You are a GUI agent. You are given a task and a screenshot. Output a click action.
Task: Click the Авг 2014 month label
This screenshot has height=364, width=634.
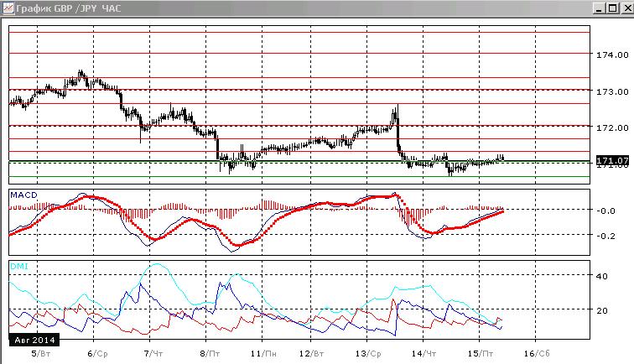click(34, 341)
